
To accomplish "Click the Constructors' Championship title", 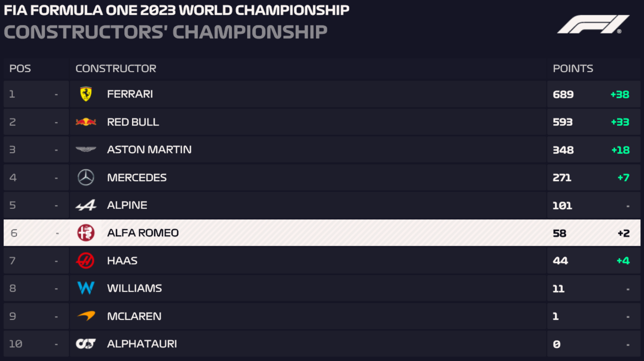I will click(165, 32).
